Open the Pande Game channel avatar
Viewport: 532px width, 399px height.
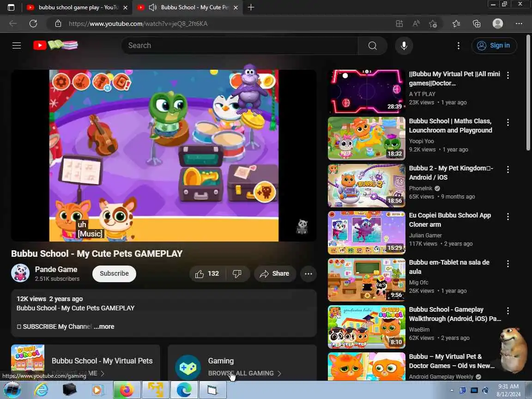coord(20,273)
